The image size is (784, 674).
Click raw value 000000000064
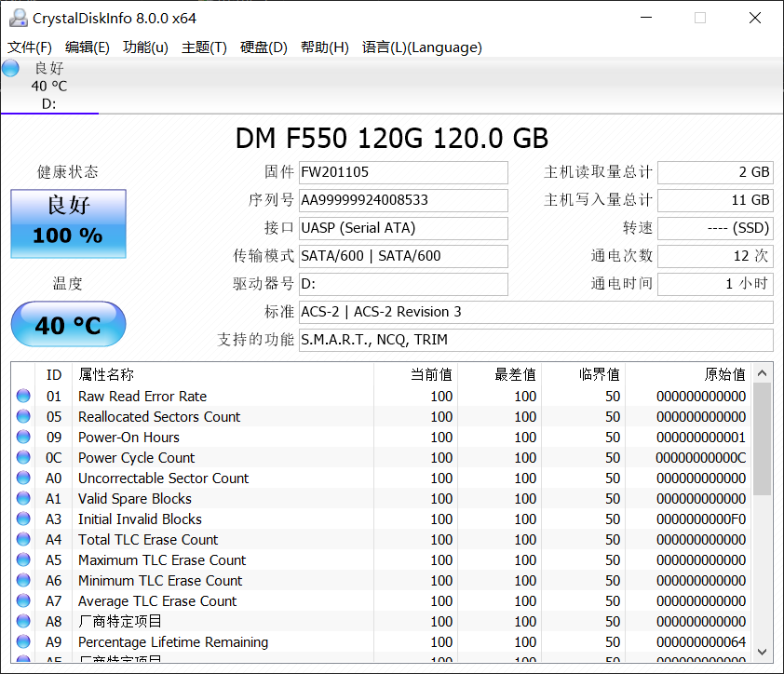tap(700, 642)
